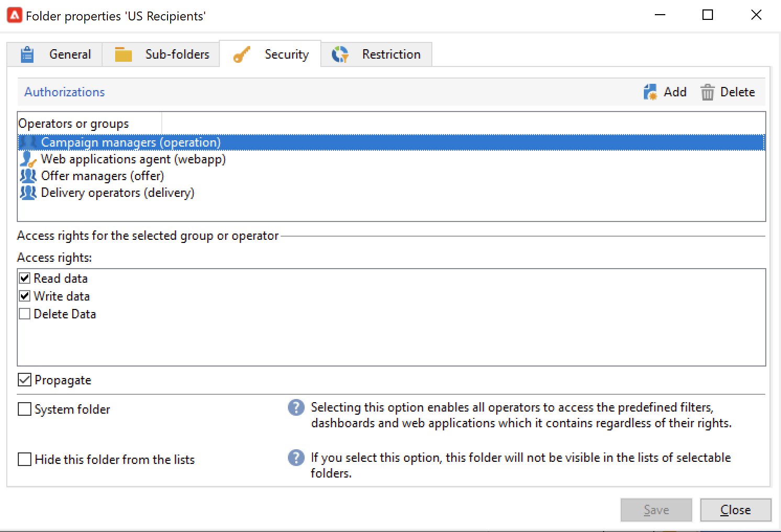The image size is (781, 532).
Task: Enable the System folder option
Action: [25, 409]
